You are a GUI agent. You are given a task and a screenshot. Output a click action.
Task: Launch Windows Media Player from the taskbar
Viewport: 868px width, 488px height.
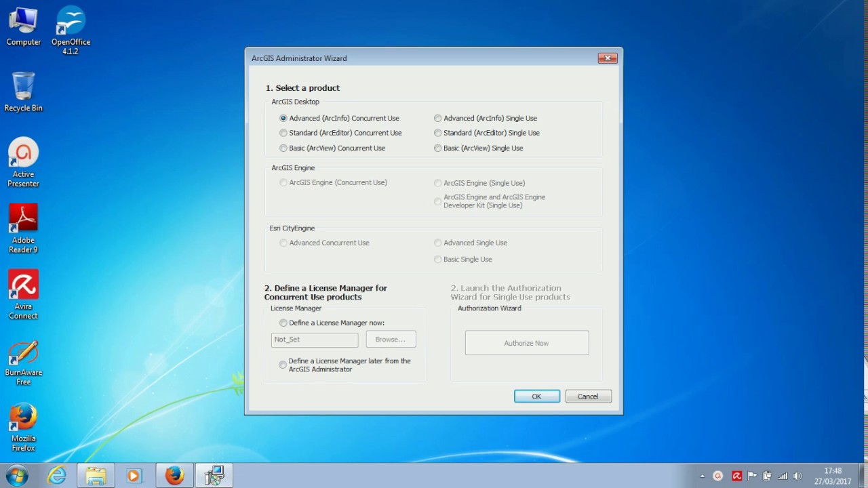coord(134,476)
